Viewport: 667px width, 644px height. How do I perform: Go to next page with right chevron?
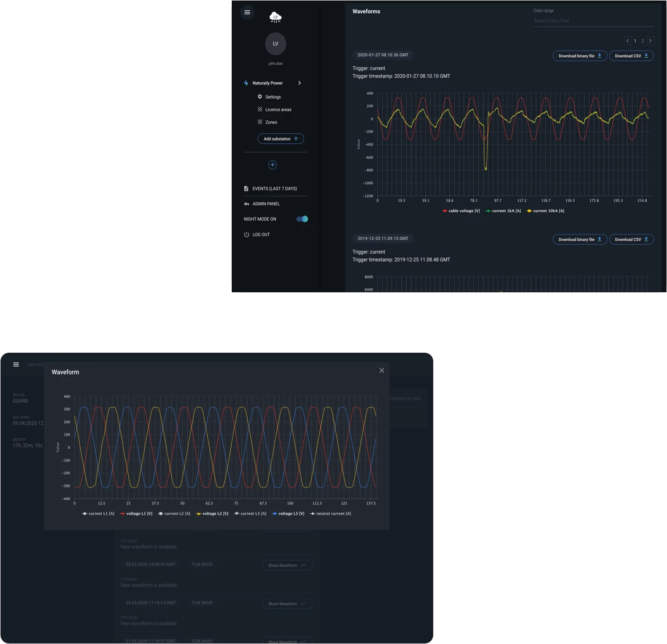650,41
